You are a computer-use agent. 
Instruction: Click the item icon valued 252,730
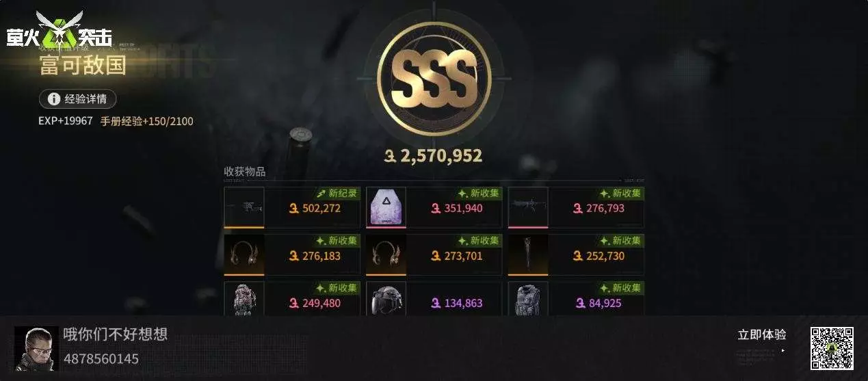(x=528, y=255)
